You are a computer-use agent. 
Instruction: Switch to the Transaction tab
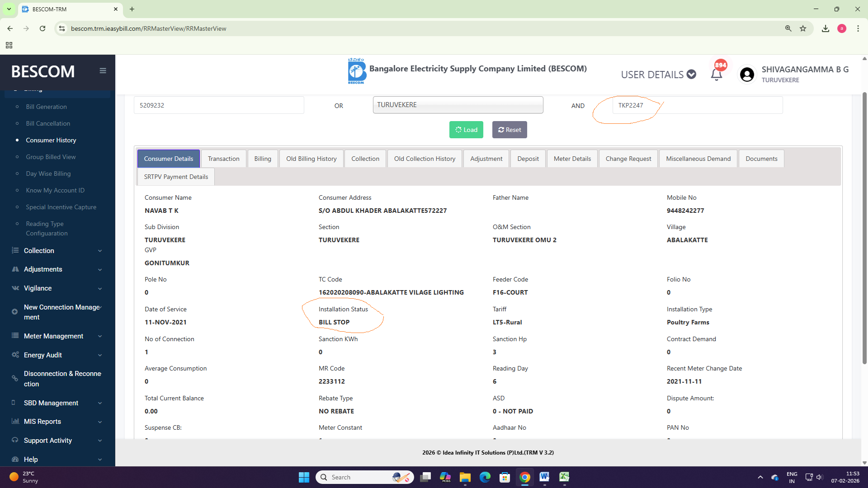tap(224, 159)
